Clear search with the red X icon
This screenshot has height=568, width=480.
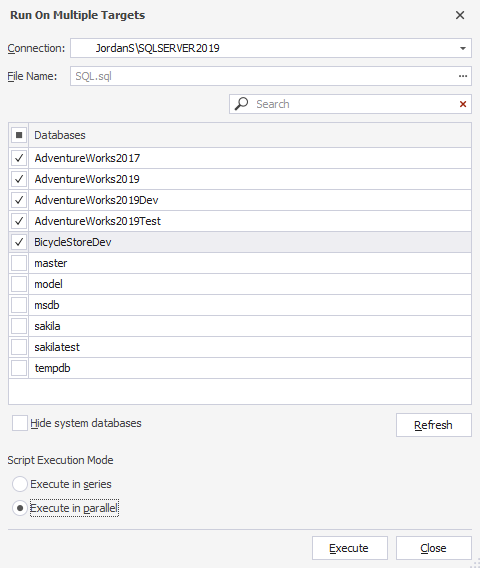coord(463,104)
